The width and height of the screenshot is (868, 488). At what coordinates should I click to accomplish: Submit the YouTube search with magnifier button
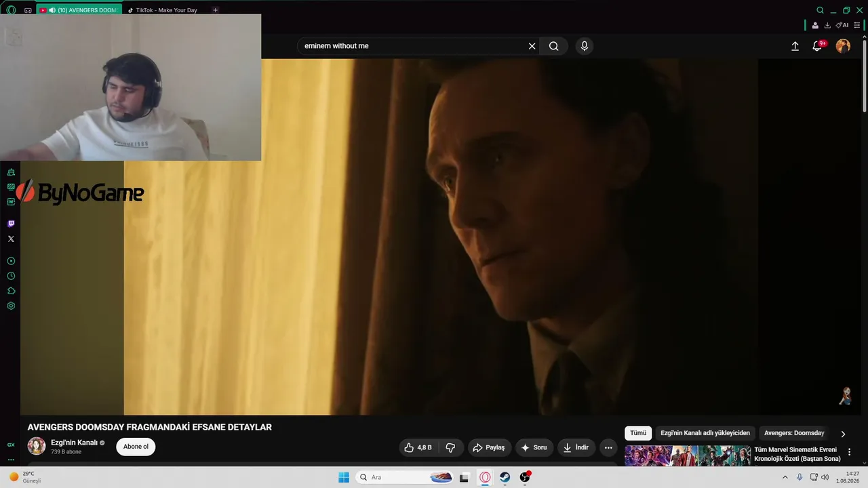(x=554, y=46)
